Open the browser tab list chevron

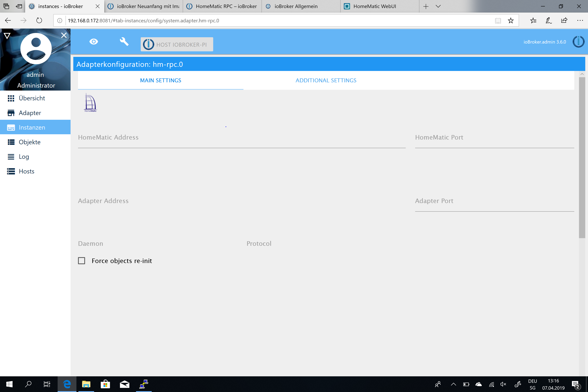tap(438, 6)
